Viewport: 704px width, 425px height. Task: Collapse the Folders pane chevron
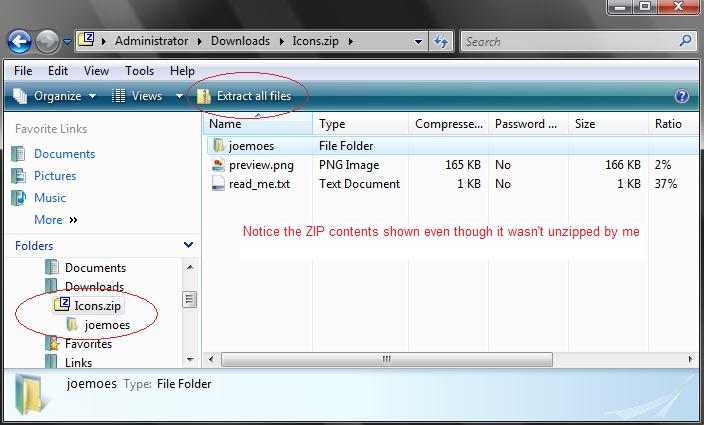[x=189, y=245]
